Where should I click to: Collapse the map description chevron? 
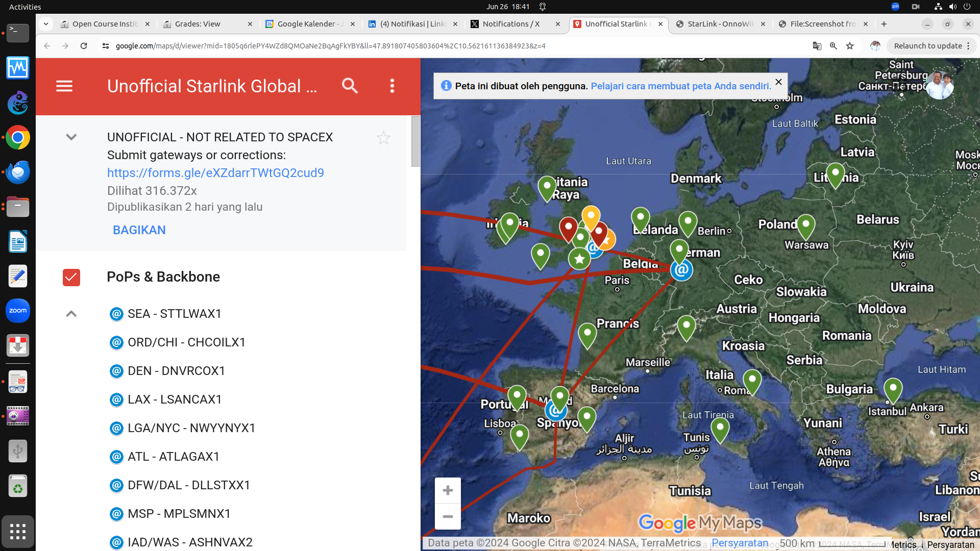(71, 137)
